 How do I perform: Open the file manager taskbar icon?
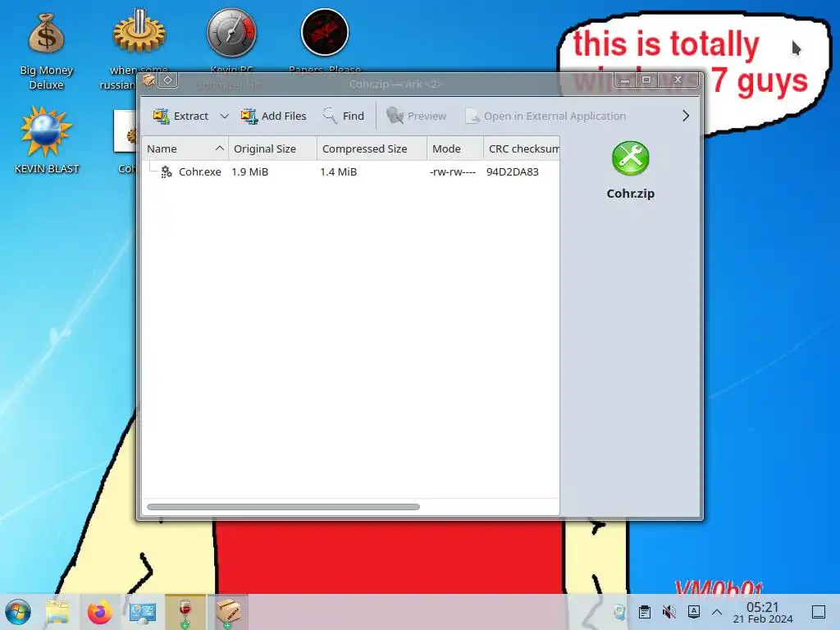[57, 612]
